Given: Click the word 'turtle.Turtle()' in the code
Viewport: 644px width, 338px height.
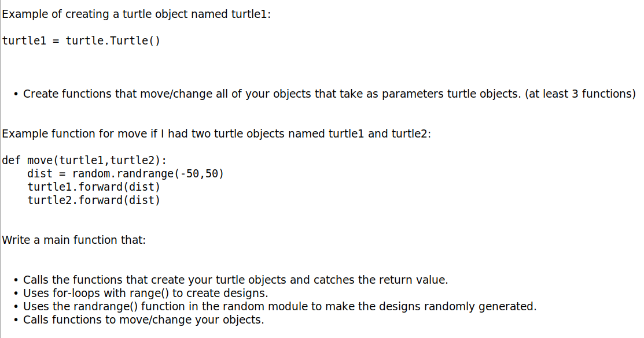Looking at the screenshot, I should coord(113,40).
